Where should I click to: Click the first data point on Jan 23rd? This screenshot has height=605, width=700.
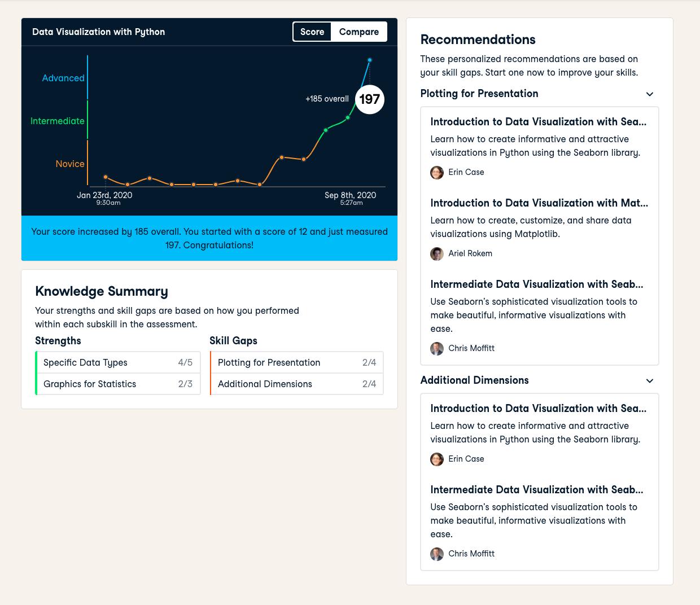click(106, 177)
